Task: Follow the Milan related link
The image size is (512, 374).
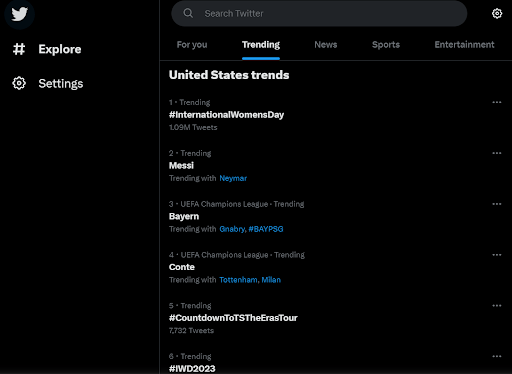Action: pyautogui.click(x=271, y=280)
